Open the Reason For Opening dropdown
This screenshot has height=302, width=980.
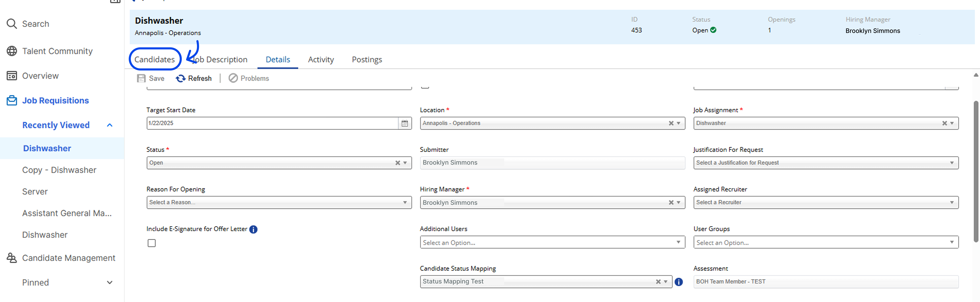coord(405,202)
